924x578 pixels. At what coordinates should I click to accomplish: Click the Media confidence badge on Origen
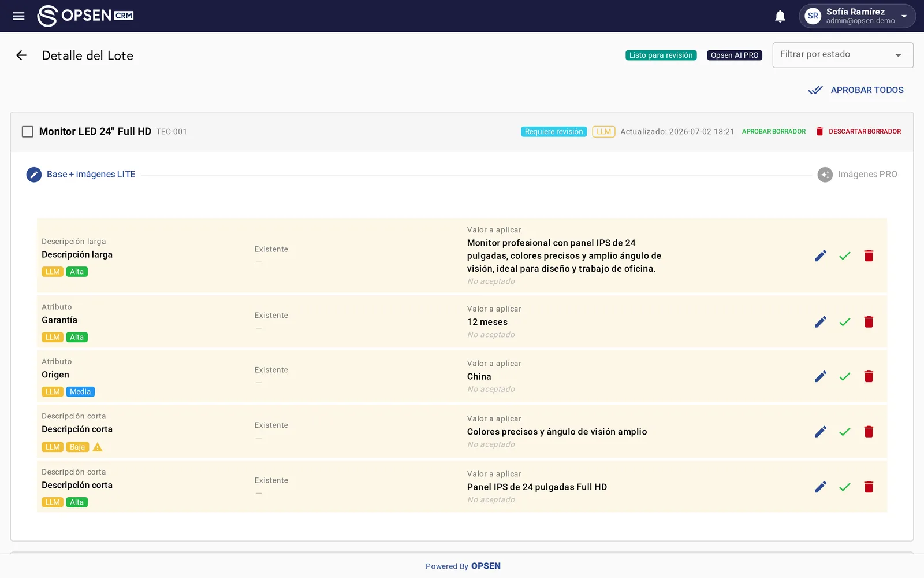[x=80, y=392]
